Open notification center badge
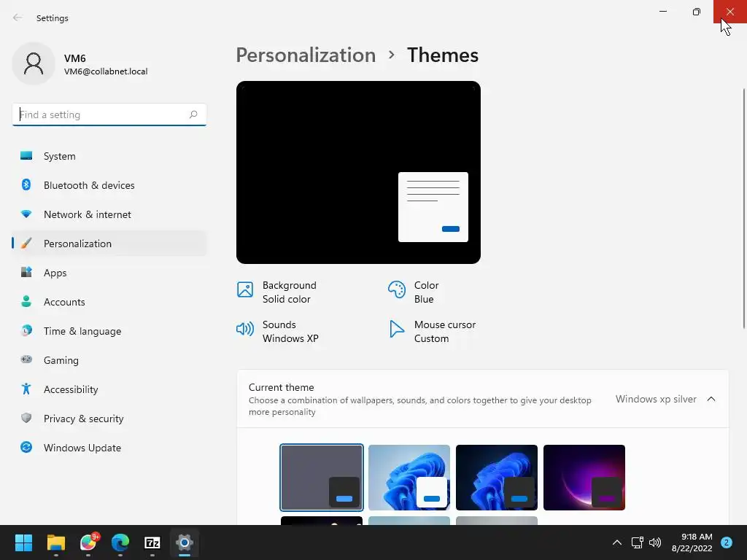The image size is (747, 560). click(x=727, y=542)
